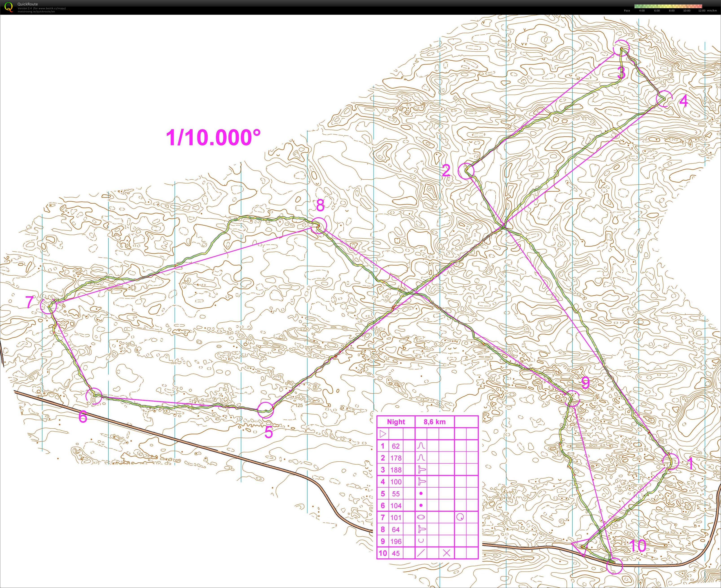Viewport: 721px width, 588px height.
Task: Click control circle 3 on the map
Action: click(622, 48)
